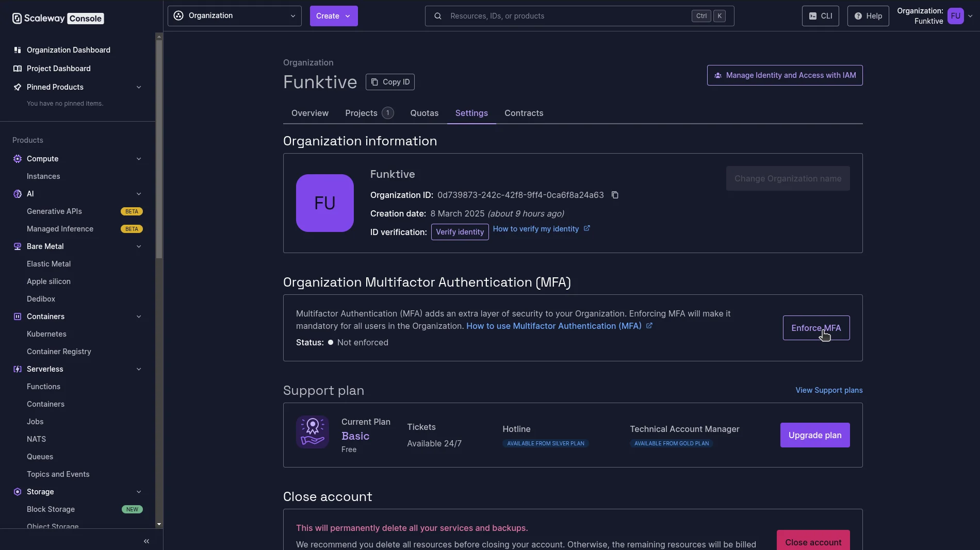Image resolution: width=980 pixels, height=550 pixels.
Task: Open the CLI button
Action: pos(820,16)
